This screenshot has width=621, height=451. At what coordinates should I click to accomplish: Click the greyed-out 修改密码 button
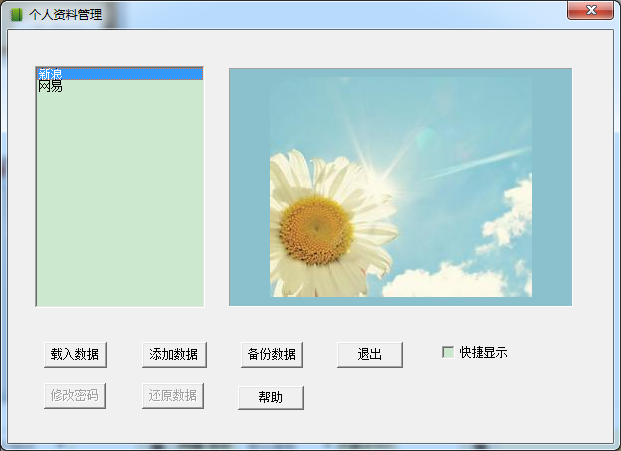tap(75, 396)
